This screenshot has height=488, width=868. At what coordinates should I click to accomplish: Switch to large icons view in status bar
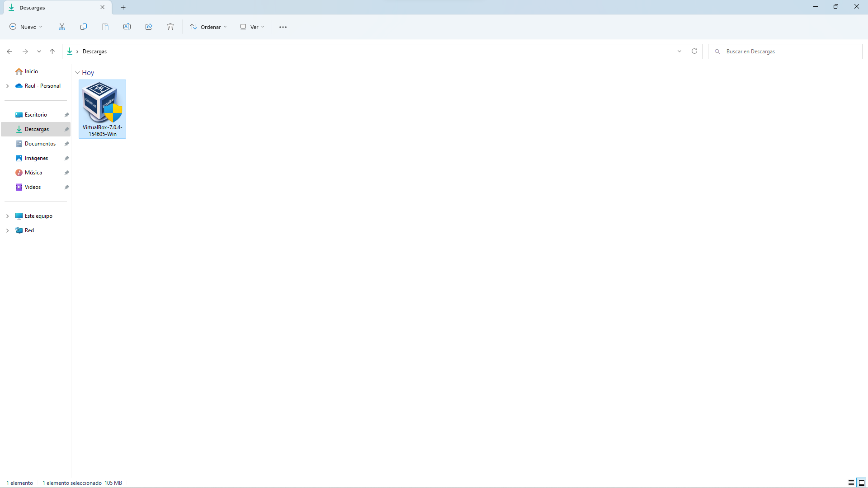[862, 483]
